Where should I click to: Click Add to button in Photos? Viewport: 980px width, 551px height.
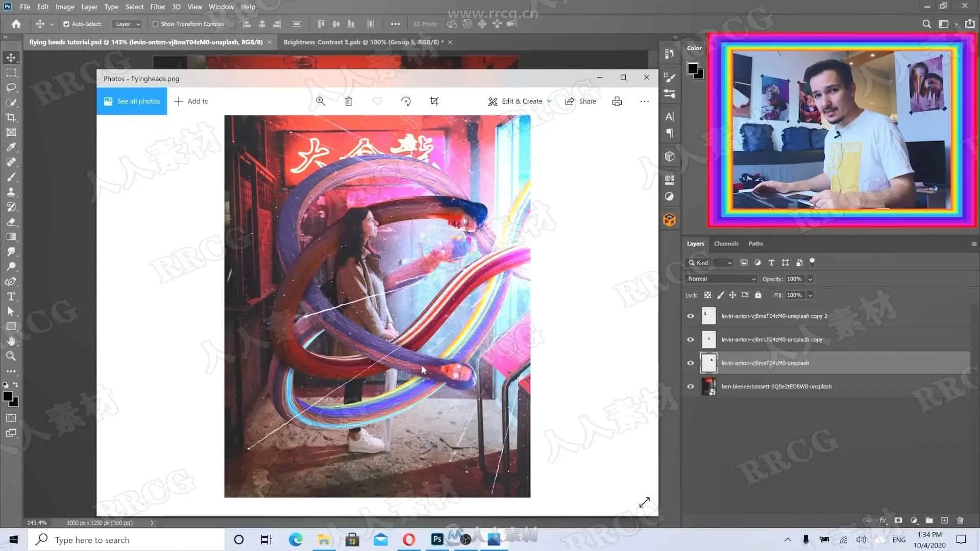pos(191,101)
